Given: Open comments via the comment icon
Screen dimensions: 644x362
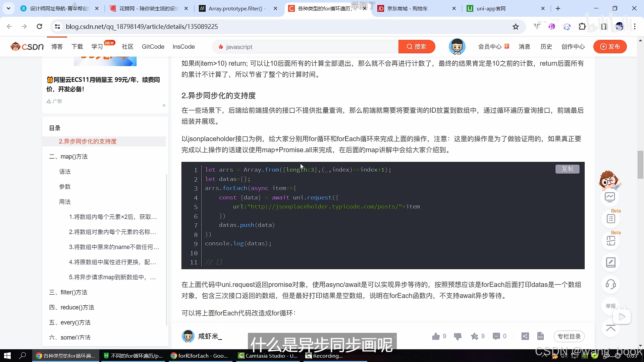Looking at the screenshot, I should [x=496, y=336].
